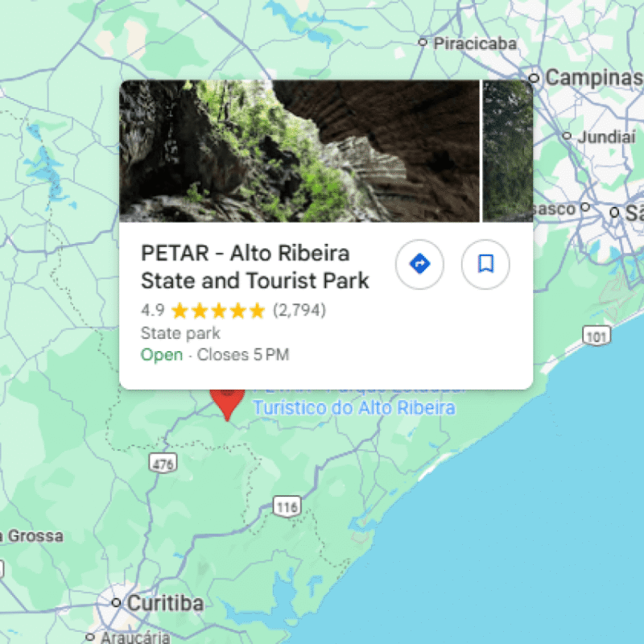The height and width of the screenshot is (644, 644).
Task: Select the Curitiba city label
Action: [166, 603]
